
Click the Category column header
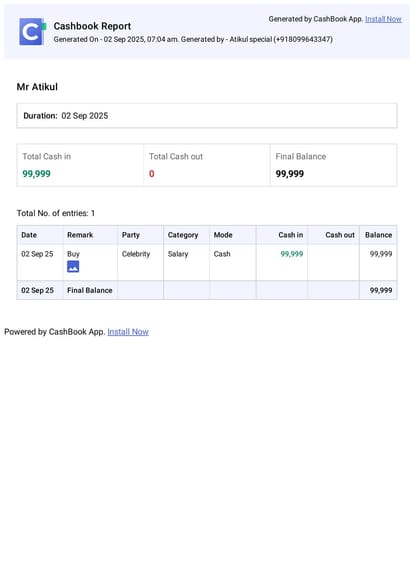[183, 235]
